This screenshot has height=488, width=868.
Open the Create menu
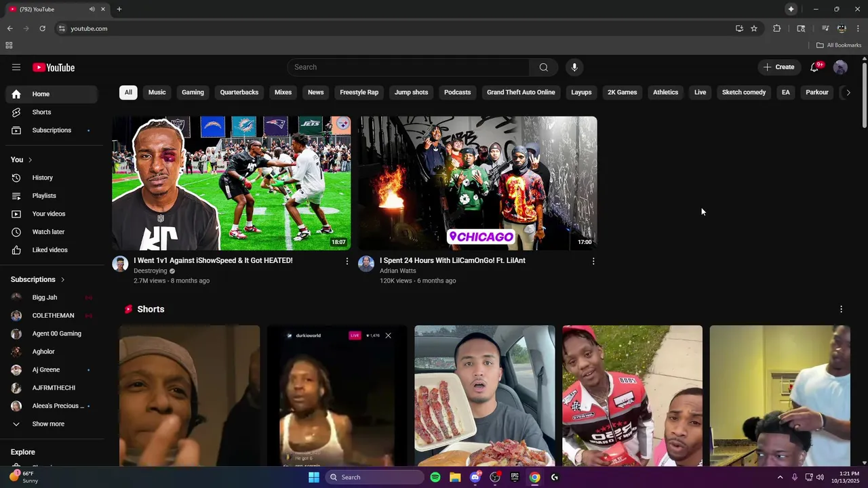pos(778,67)
